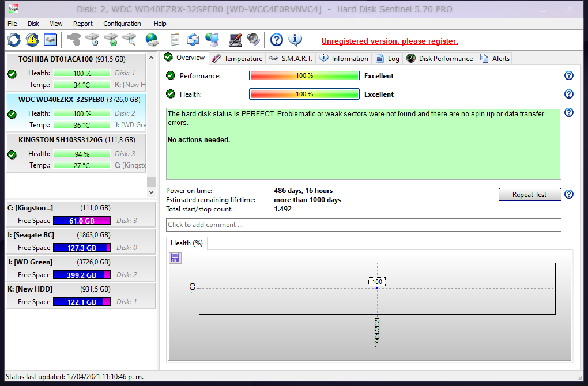
Task: Click the disk with green checkmark icon
Action: [x=111, y=40]
